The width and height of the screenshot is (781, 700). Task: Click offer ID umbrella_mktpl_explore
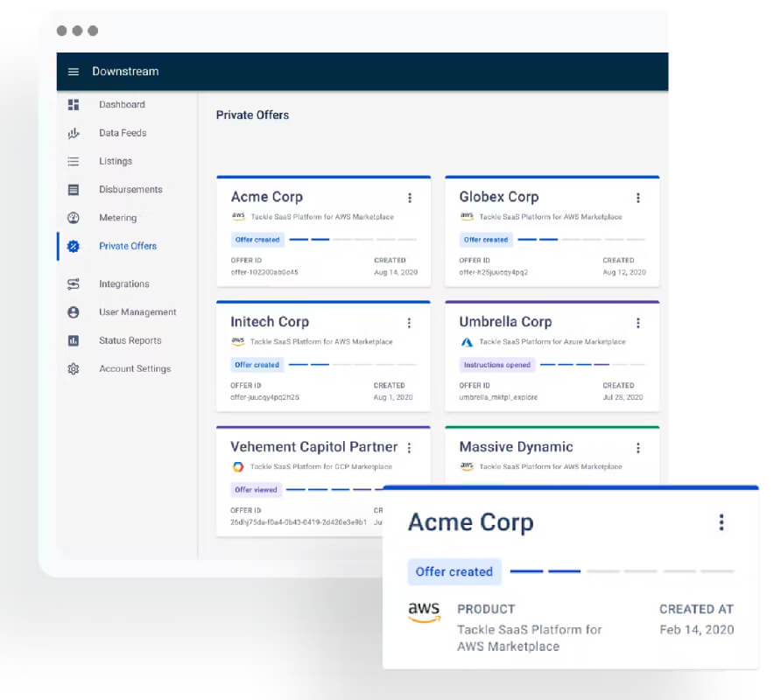498,397
